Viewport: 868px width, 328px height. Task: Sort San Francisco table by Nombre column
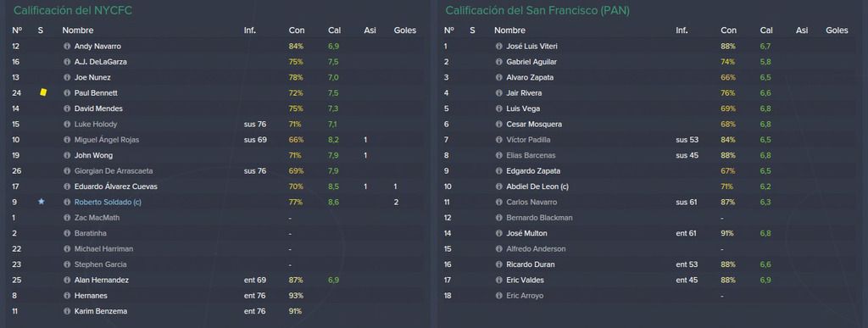[x=509, y=31]
